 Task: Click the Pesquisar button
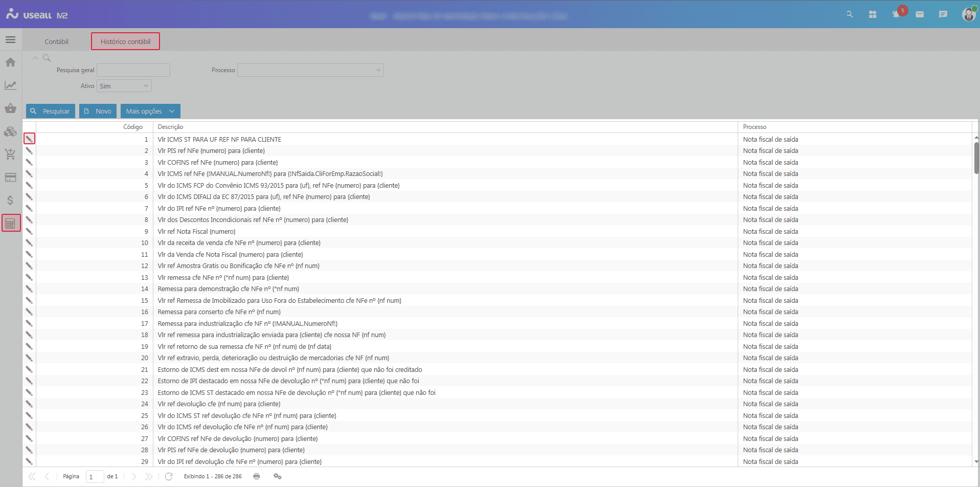click(x=50, y=111)
